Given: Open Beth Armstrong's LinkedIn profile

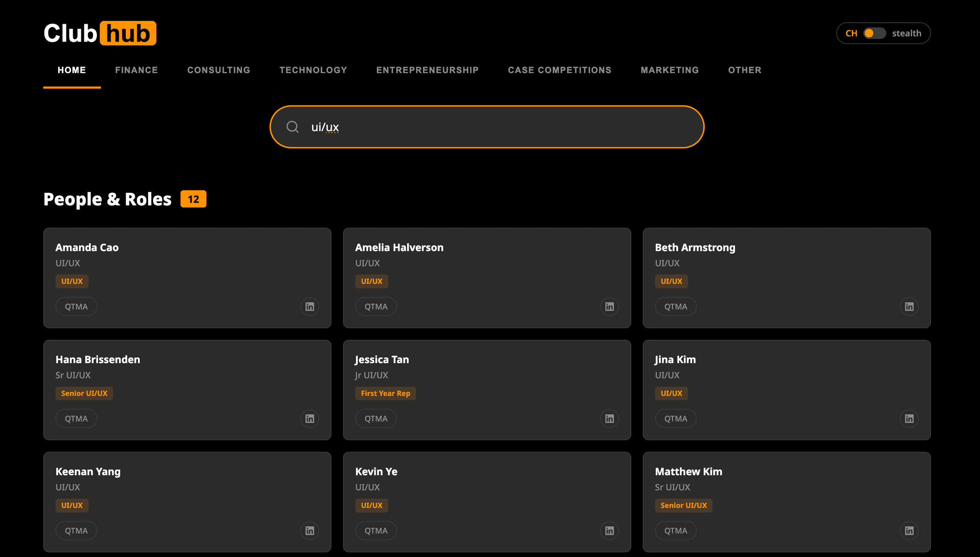Looking at the screenshot, I should 909,306.
